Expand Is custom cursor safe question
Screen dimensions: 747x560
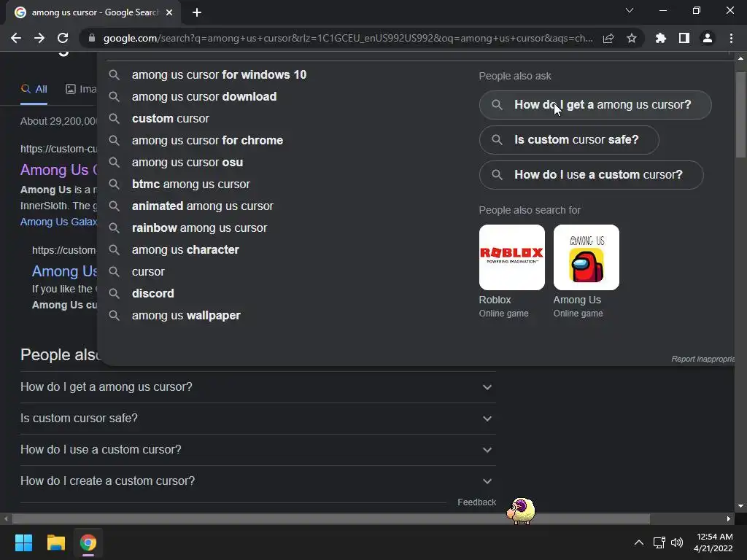[258, 419]
